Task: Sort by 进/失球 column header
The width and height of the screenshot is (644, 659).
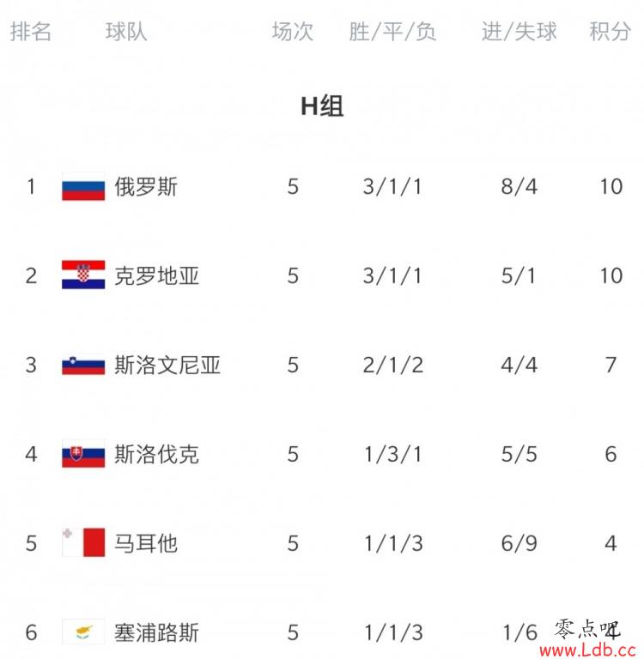Action: pyautogui.click(x=519, y=32)
